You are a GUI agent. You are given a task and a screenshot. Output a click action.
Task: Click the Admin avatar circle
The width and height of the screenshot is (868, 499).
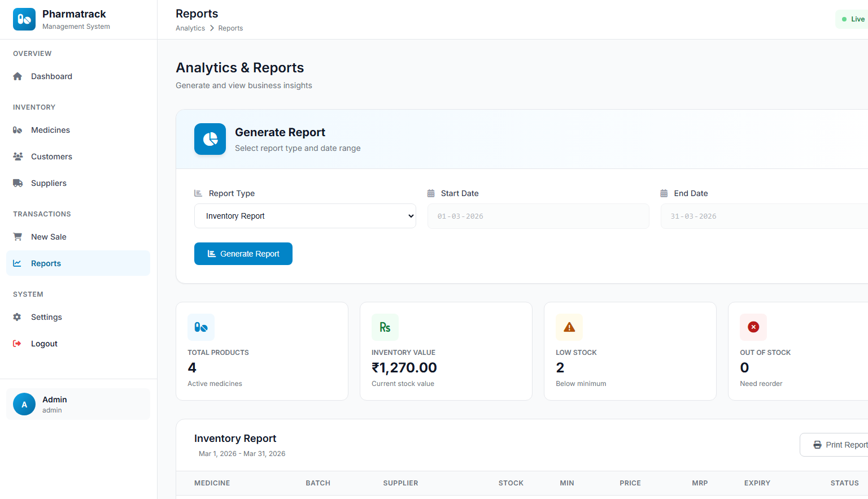click(24, 405)
